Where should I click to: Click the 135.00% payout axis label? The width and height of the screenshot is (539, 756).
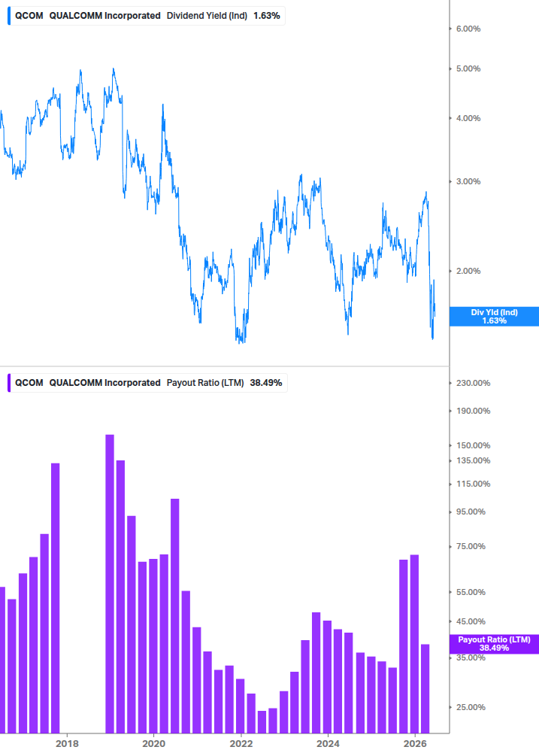pyautogui.click(x=473, y=461)
